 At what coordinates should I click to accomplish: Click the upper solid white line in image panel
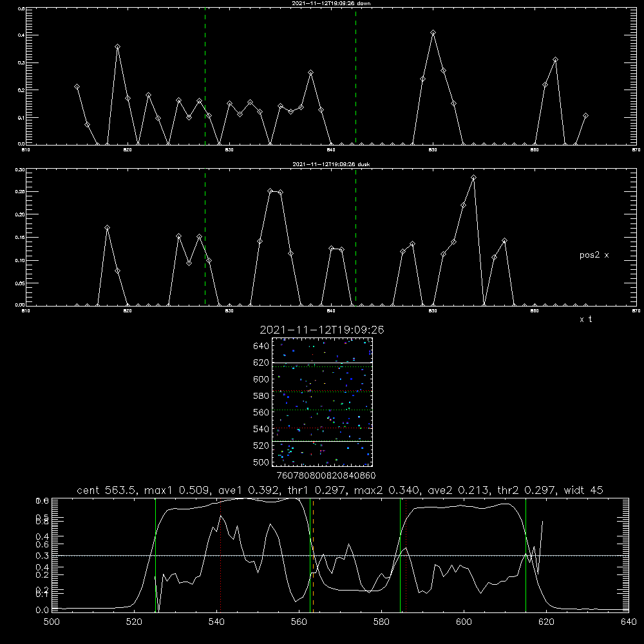[x=322, y=363]
